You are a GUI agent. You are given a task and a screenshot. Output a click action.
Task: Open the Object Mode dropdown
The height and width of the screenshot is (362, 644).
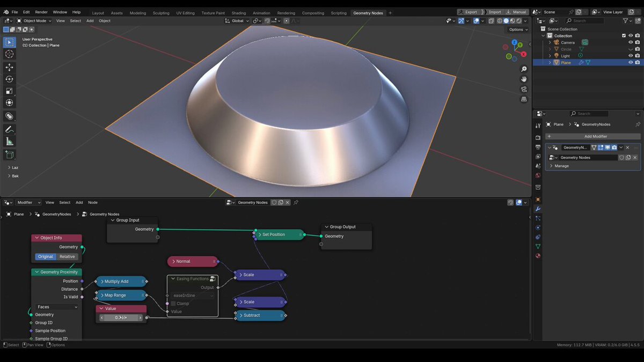click(34, 21)
